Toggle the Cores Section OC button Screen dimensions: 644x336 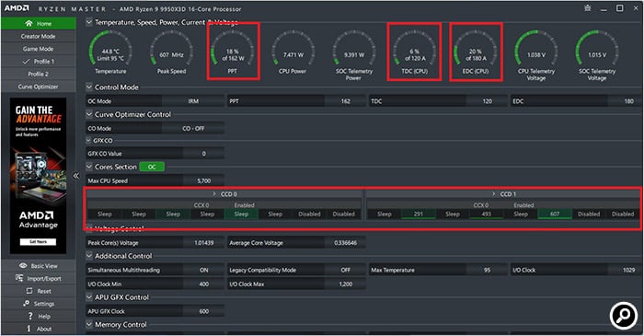pyautogui.click(x=152, y=167)
